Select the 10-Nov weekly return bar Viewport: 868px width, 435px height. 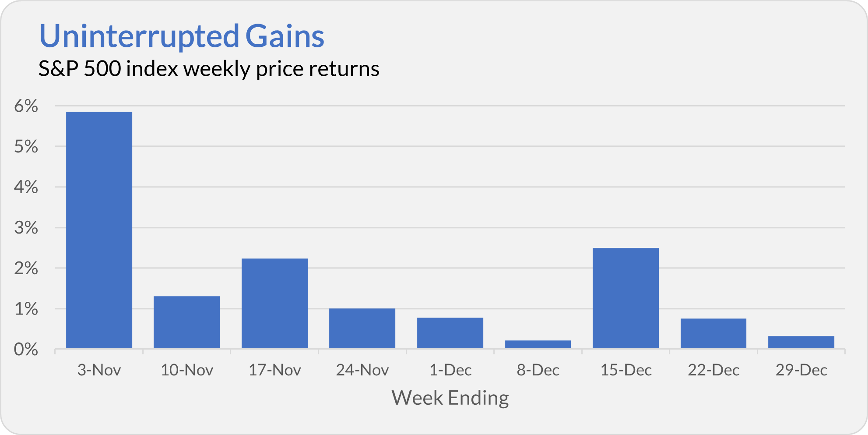pos(187,322)
